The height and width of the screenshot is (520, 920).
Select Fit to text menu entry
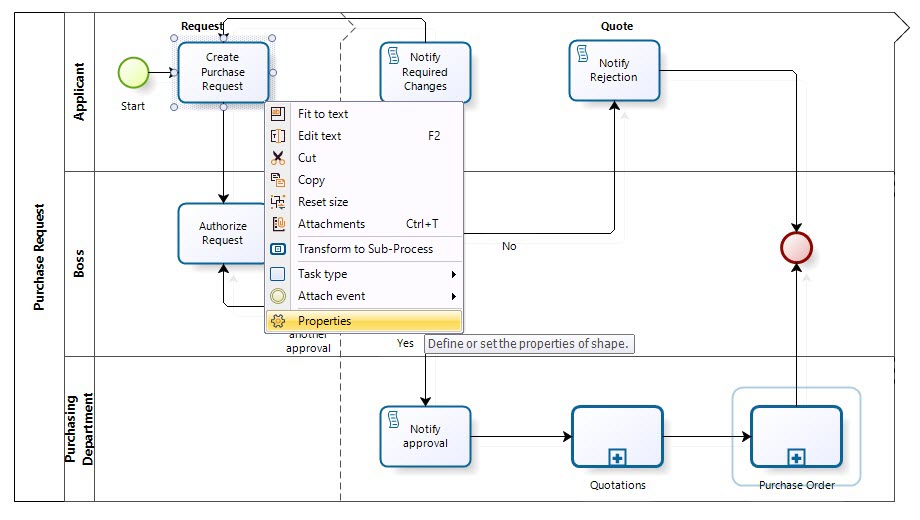(364, 114)
